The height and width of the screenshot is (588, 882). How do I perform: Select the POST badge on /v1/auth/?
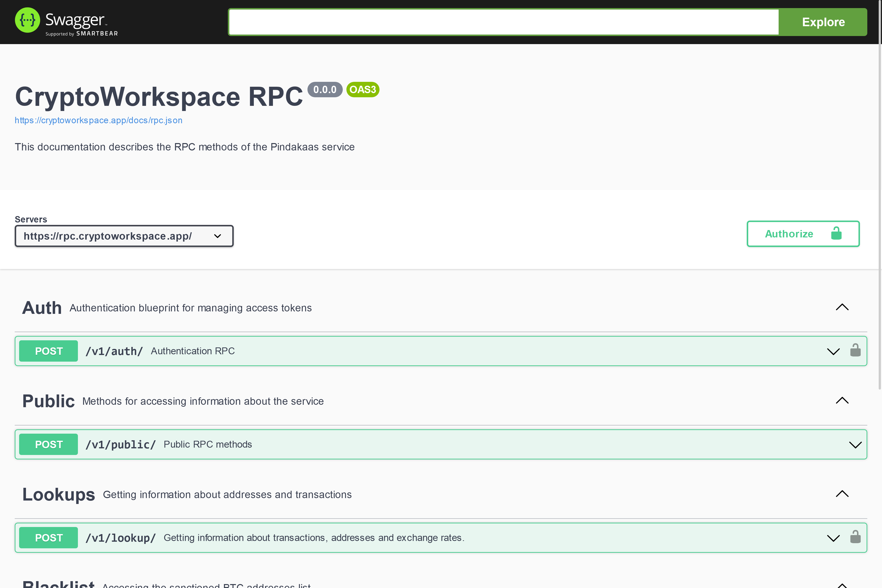pos(48,351)
